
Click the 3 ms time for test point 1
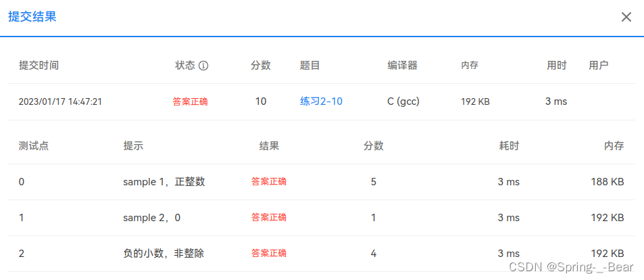508,218
